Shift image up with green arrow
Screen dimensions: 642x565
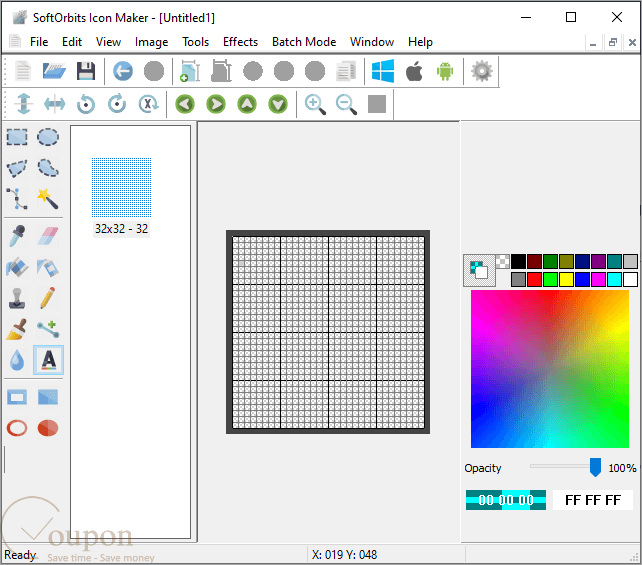coord(247,104)
